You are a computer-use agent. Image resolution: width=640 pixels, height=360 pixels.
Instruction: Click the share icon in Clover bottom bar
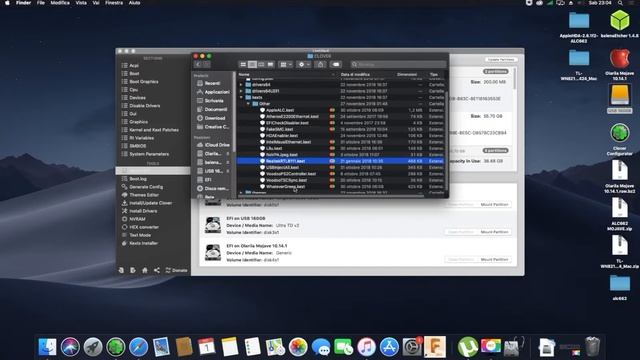(157, 270)
